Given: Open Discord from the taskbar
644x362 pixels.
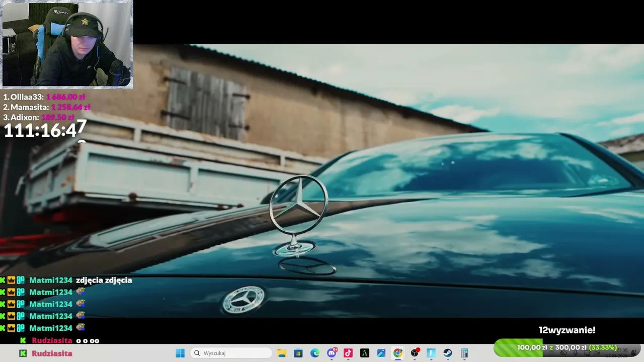Looking at the screenshot, I should pyautogui.click(x=332, y=353).
